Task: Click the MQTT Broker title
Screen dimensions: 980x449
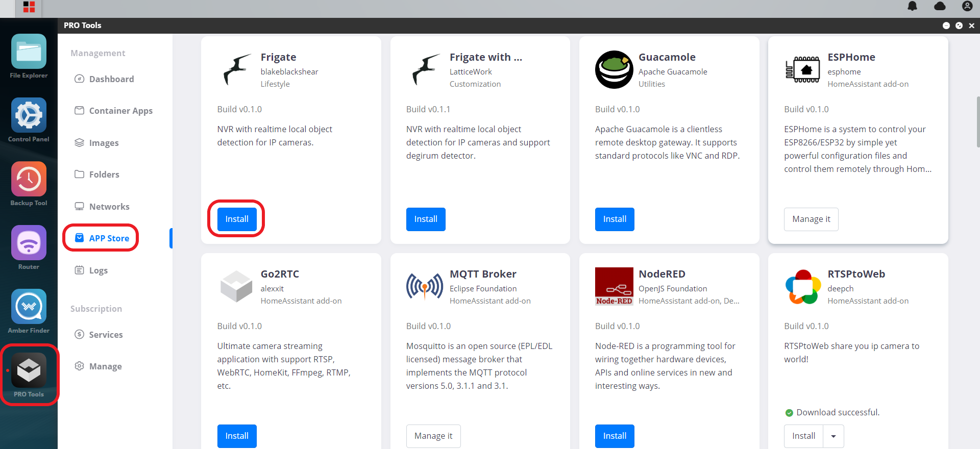Action: (483, 274)
